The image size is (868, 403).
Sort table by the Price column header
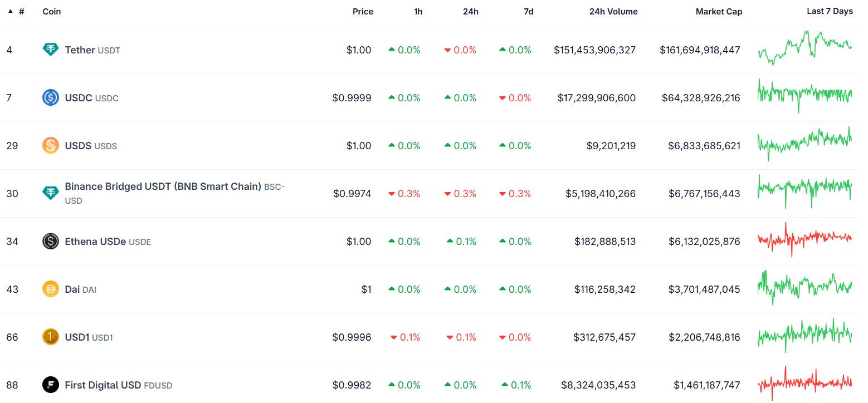pos(363,11)
